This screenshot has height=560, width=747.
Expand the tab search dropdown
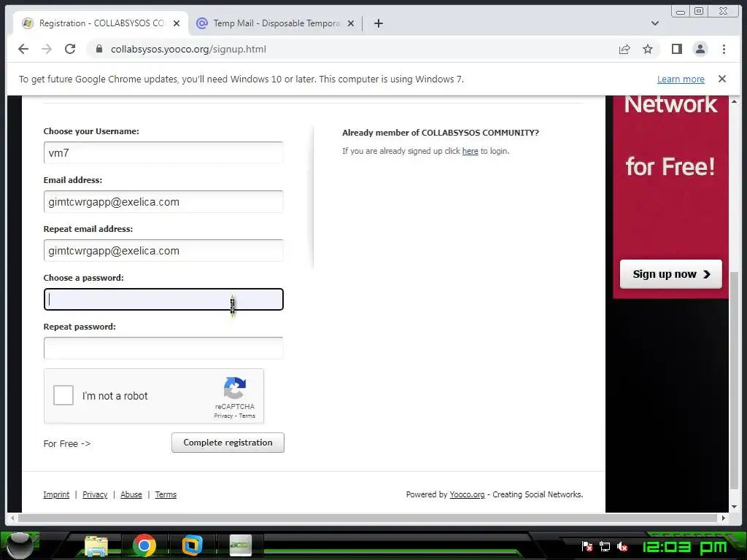coord(655,23)
